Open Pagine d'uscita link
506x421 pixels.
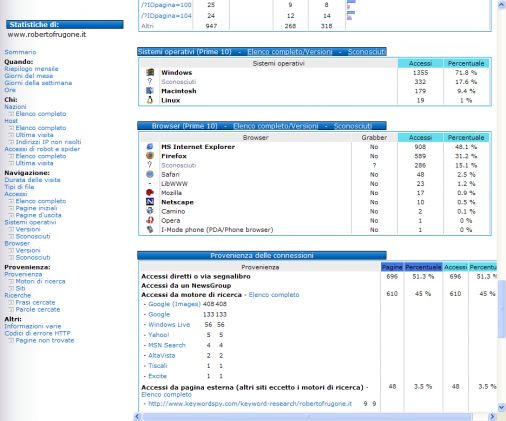pos(38,215)
